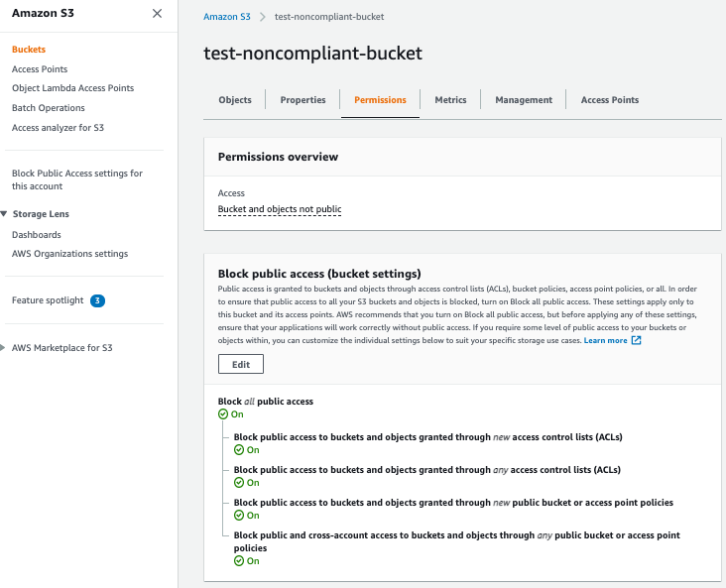Image resolution: width=726 pixels, height=588 pixels.
Task: Click the Feature spotlight badge showing 3
Action: (x=97, y=300)
